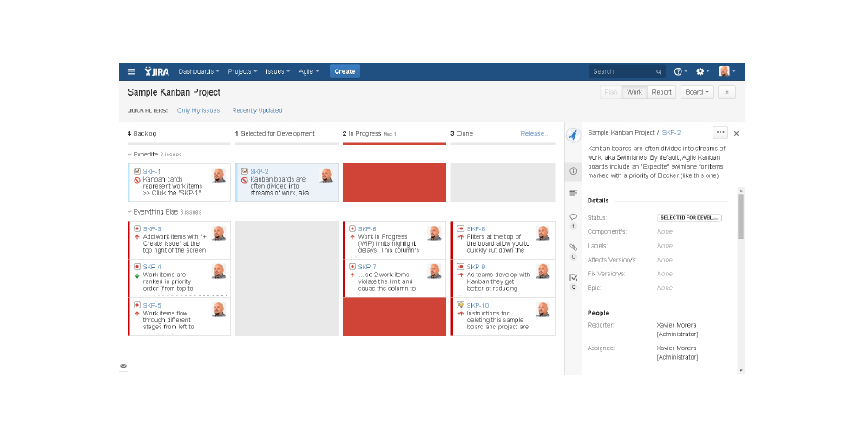This screenshot has height=437, width=868.
Task: Open the description lines icon tab
Action: [x=574, y=193]
